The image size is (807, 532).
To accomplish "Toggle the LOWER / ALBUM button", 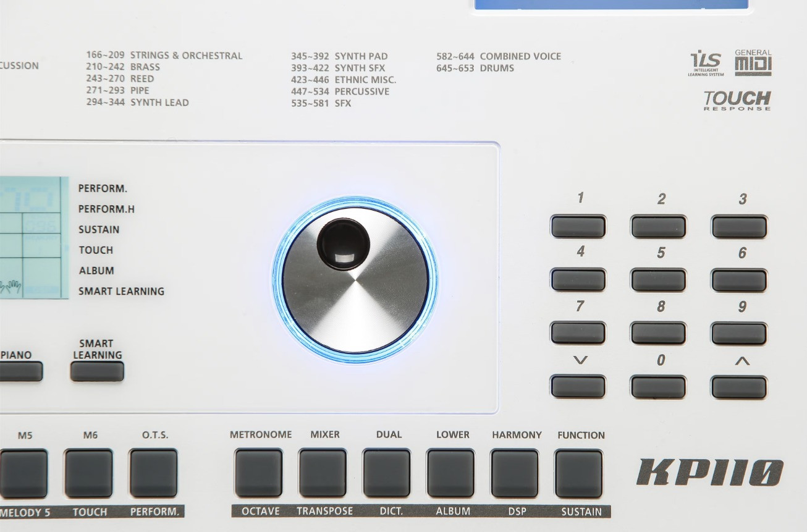I will coord(451,473).
